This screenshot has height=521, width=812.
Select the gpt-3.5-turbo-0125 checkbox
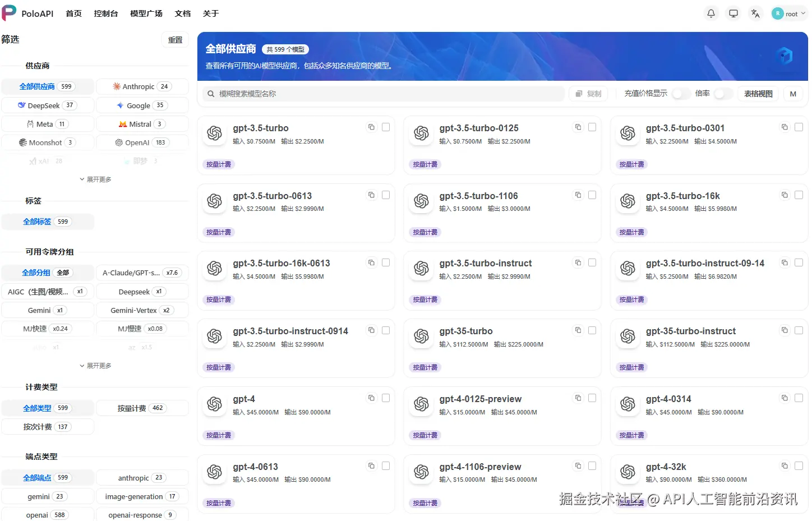point(592,127)
